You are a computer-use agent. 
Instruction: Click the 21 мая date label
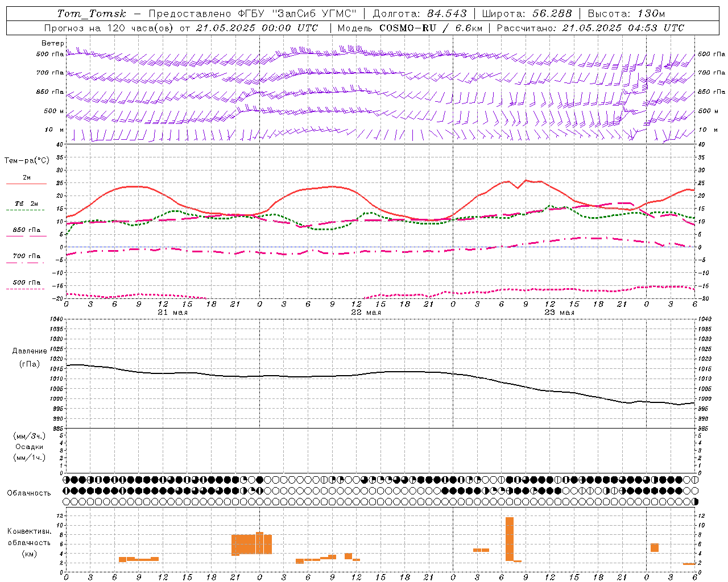pyautogui.click(x=172, y=313)
